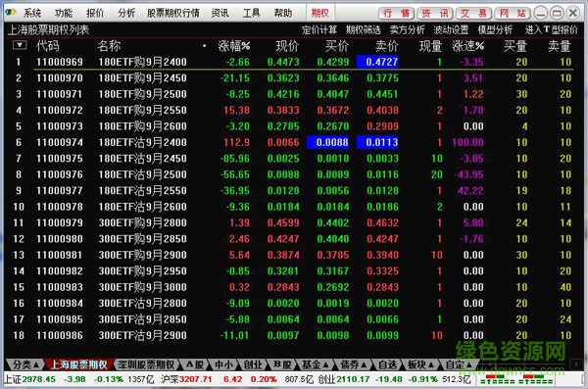
Task: Open the 股票期权行情 menu
Action: pyautogui.click(x=173, y=14)
